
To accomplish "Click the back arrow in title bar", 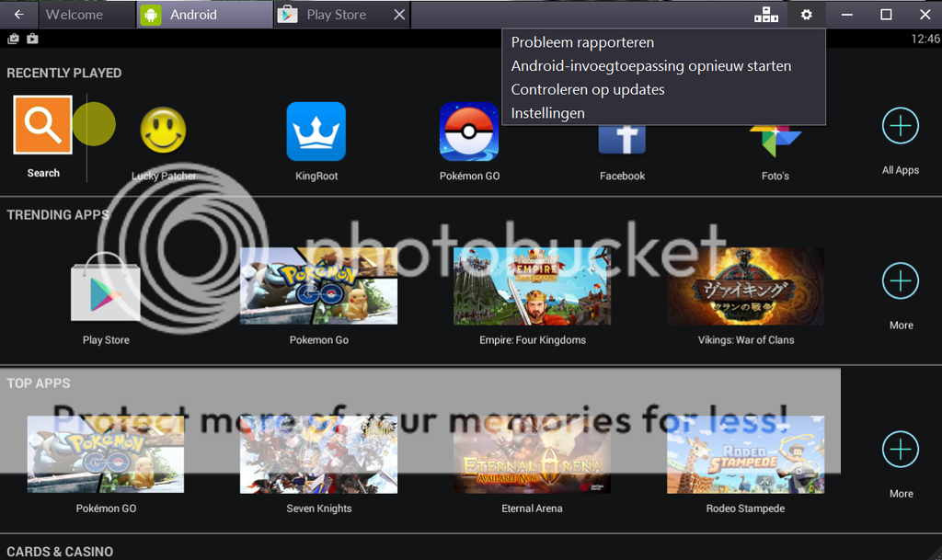I will (x=19, y=15).
